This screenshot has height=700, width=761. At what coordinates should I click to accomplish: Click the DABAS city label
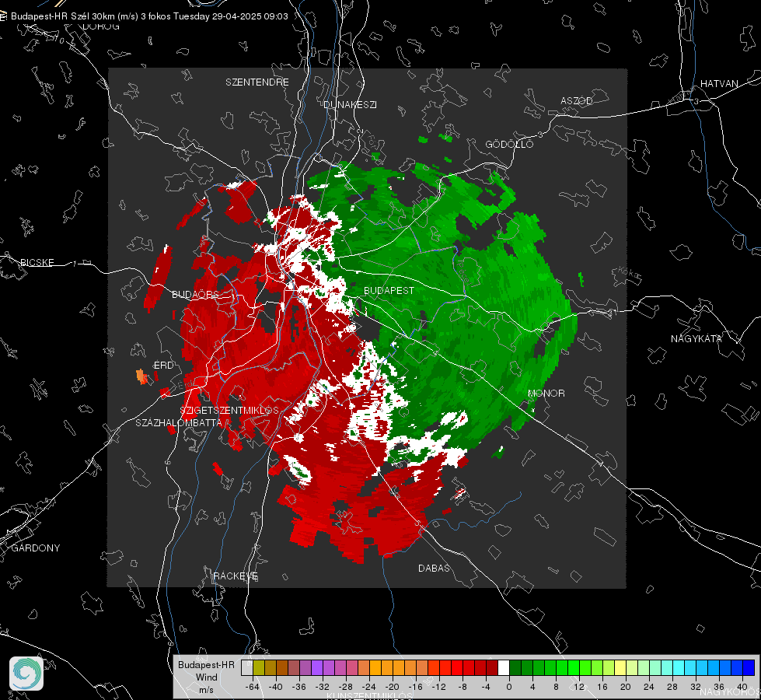point(434,569)
